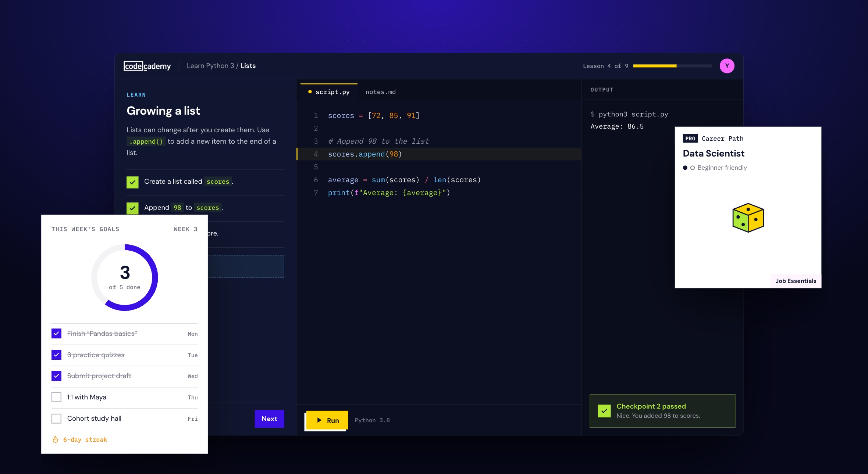Uncheck the Submit project draft goal
Viewport: 868px width, 474px height.
point(56,376)
